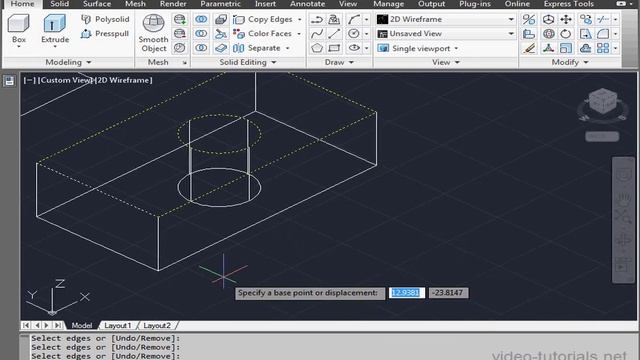
Task: Click the [Custom View] viewport control
Action: point(65,80)
